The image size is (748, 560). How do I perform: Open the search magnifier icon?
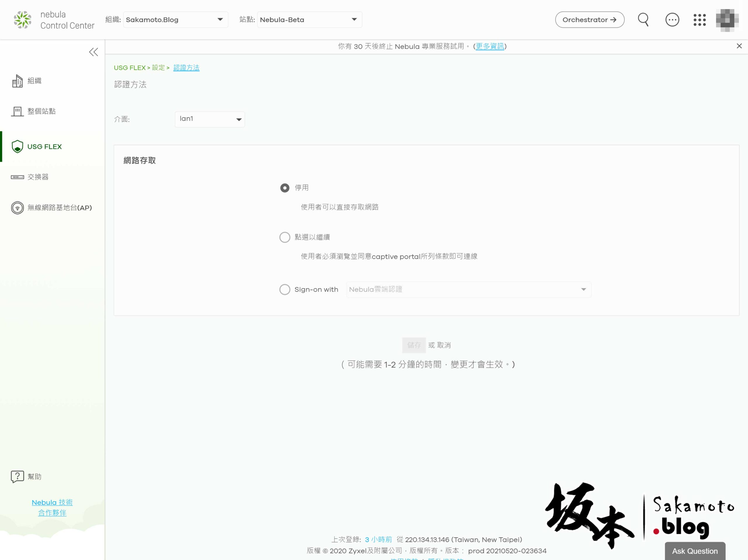pos(643,20)
